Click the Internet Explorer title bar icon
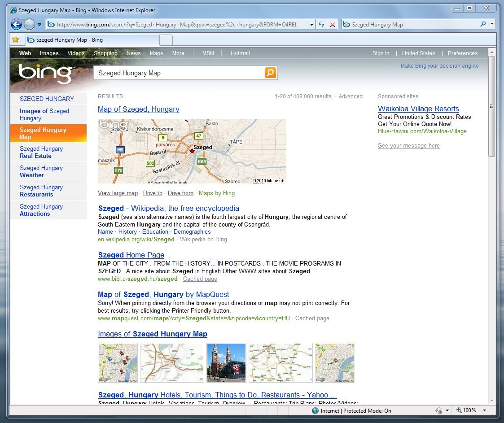This screenshot has width=504, height=423. pyautogui.click(x=13, y=10)
